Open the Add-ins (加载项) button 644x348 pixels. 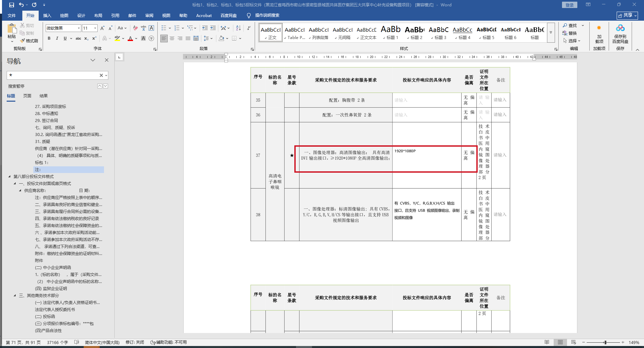click(599, 34)
